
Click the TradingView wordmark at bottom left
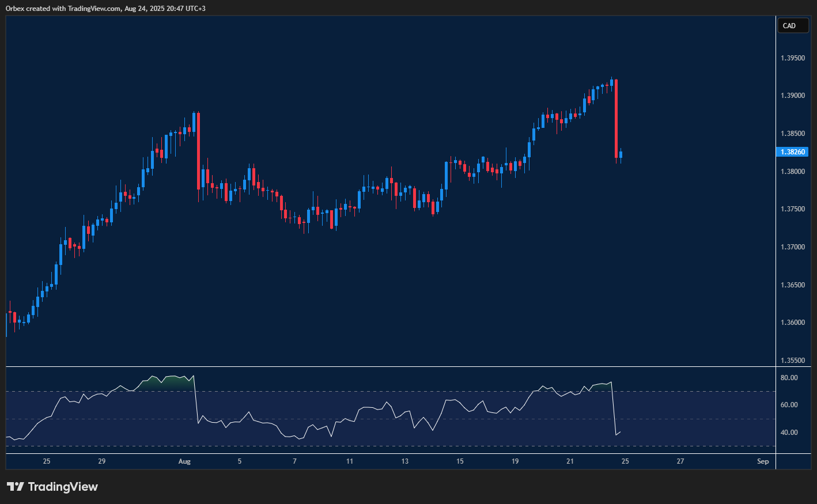coord(63,486)
